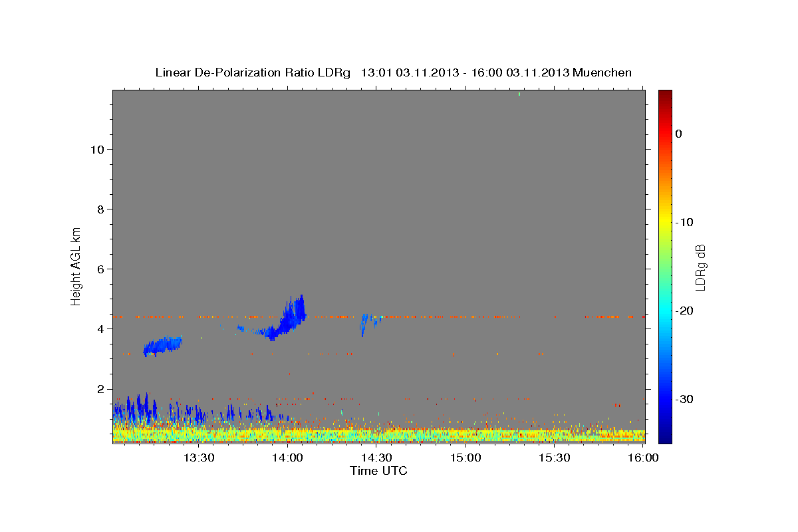Image resolution: width=798 pixels, height=532 pixels.
Task: Click the 14:30 time tick label
Action: point(377,458)
